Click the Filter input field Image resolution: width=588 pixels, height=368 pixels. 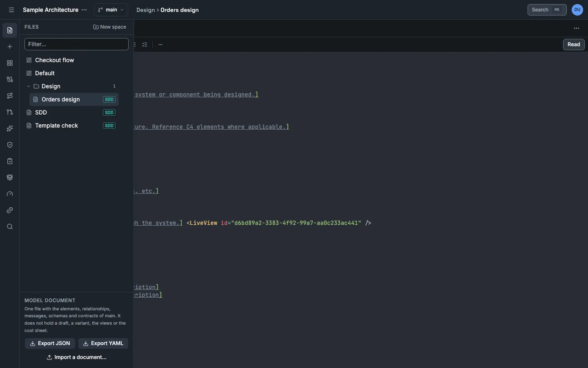[76, 44]
